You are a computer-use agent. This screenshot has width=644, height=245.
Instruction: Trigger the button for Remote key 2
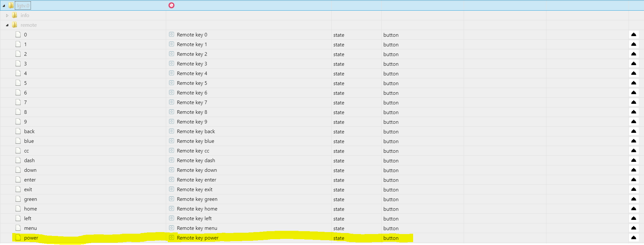634,54
